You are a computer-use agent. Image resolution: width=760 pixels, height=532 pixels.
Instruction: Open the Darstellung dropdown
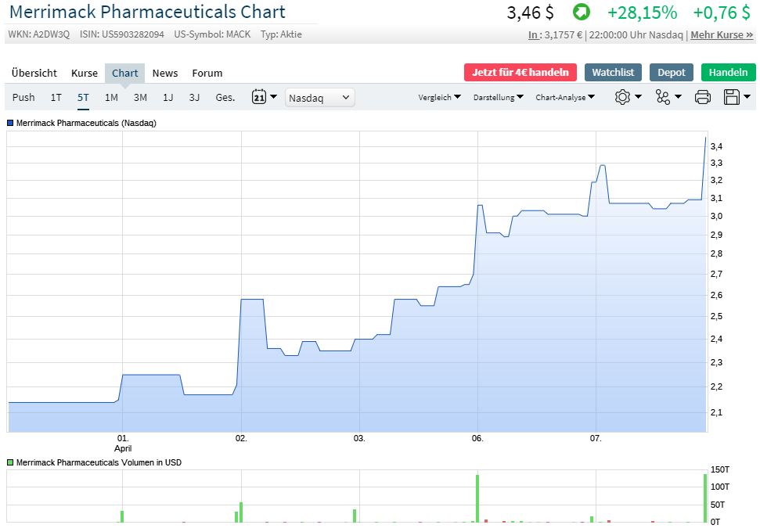click(497, 97)
